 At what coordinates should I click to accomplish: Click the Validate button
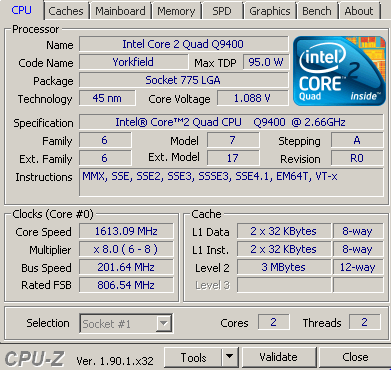[279, 357]
